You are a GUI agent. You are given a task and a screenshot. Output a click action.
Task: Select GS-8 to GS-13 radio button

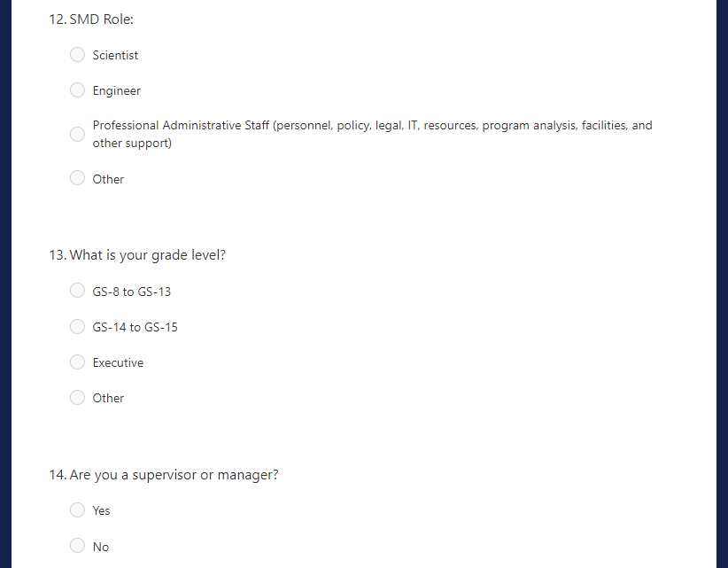[x=78, y=291]
